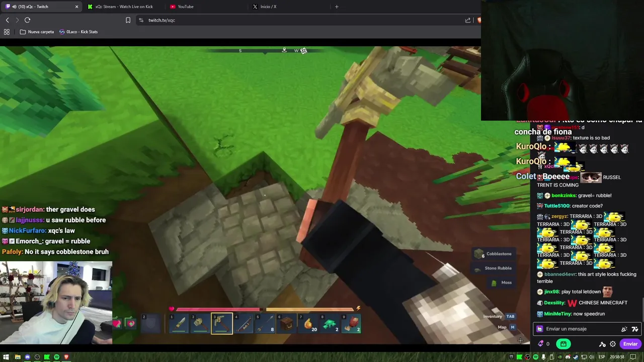The image size is (644, 362).
Task: Click the red health bar
Action: [x=217, y=309]
